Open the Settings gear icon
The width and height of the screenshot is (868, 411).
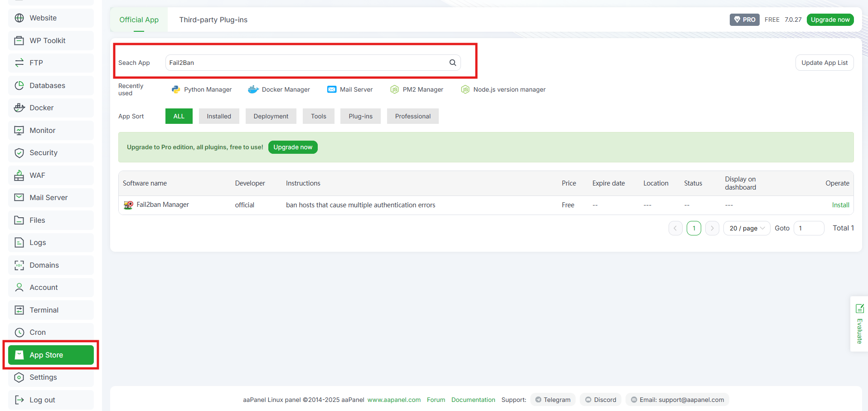click(x=19, y=377)
